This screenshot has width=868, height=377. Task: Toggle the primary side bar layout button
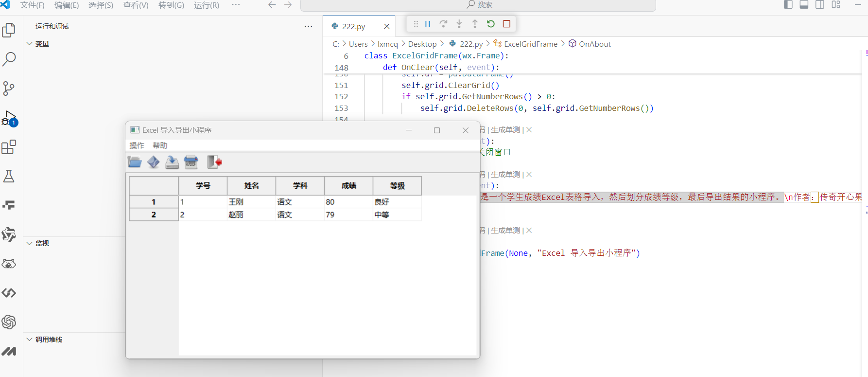pos(788,5)
